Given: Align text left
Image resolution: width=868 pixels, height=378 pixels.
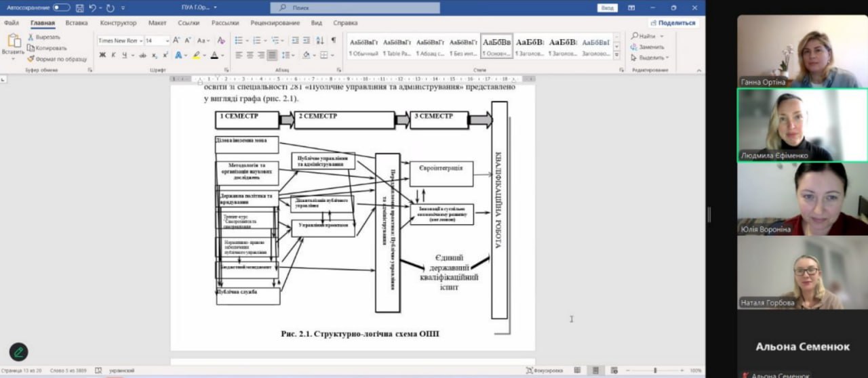Looking at the screenshot, I should point(239,55).
